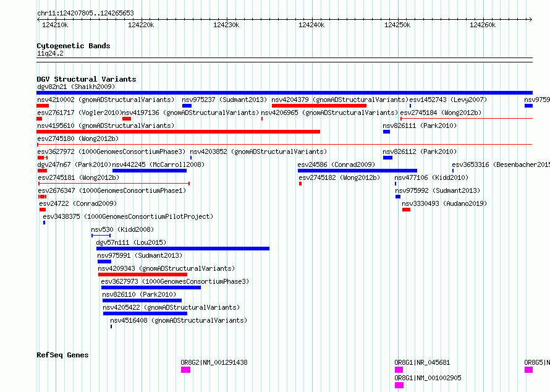Viewport: 550px width, 392px height.
Task: Click nsv4195610 gnomAD variant label
Action: pos(106,126)
